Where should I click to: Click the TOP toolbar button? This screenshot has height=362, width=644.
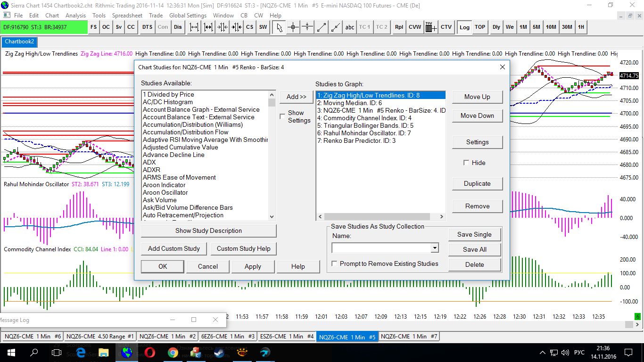coord(480,27)
